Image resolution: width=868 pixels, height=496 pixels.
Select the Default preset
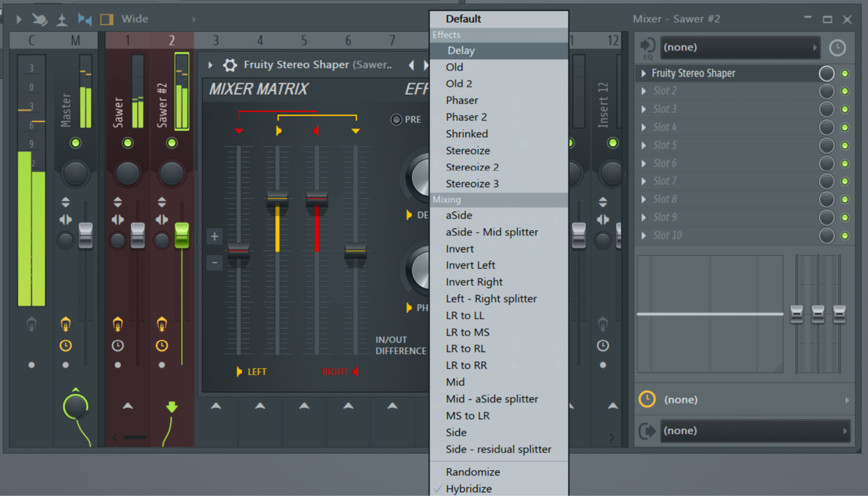[499, 19]
